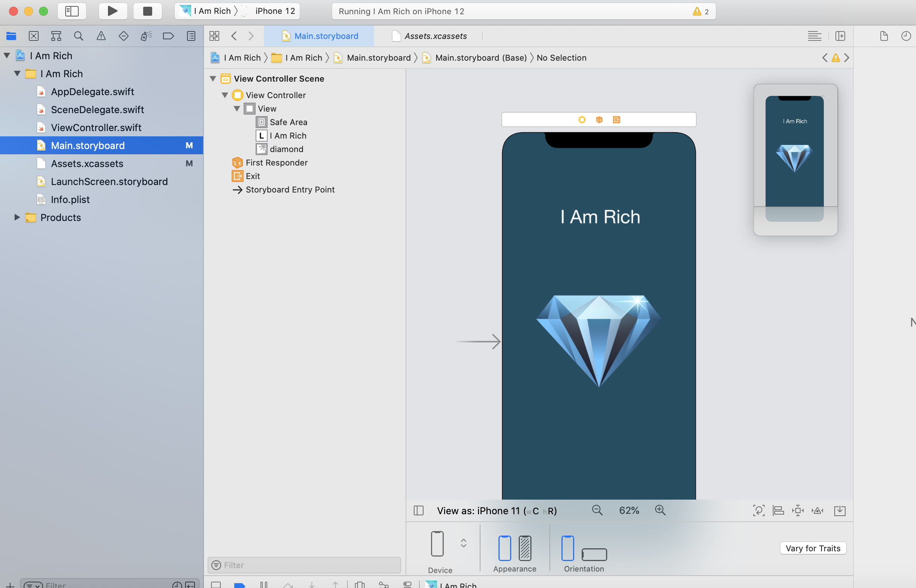This screenshot has height=588, width=916.
Task: Click the Zoom Out magnifier icon
Action: coord(597,510)
